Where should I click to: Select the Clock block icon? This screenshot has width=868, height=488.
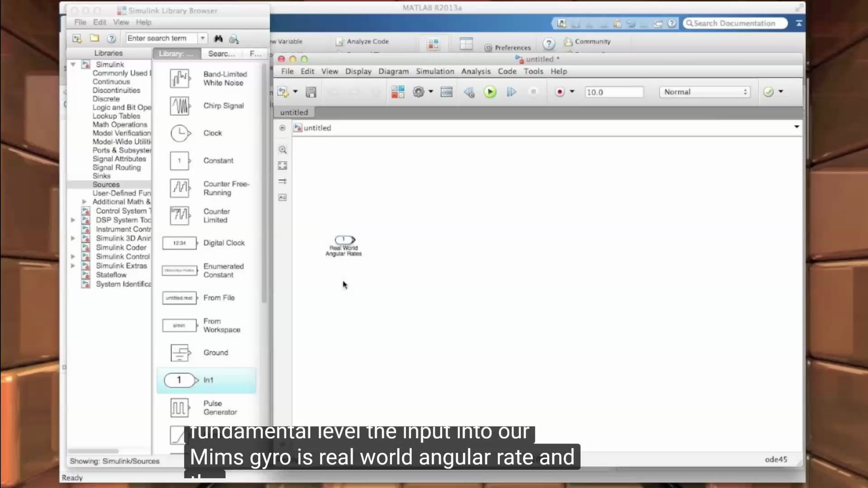point(180,133)
